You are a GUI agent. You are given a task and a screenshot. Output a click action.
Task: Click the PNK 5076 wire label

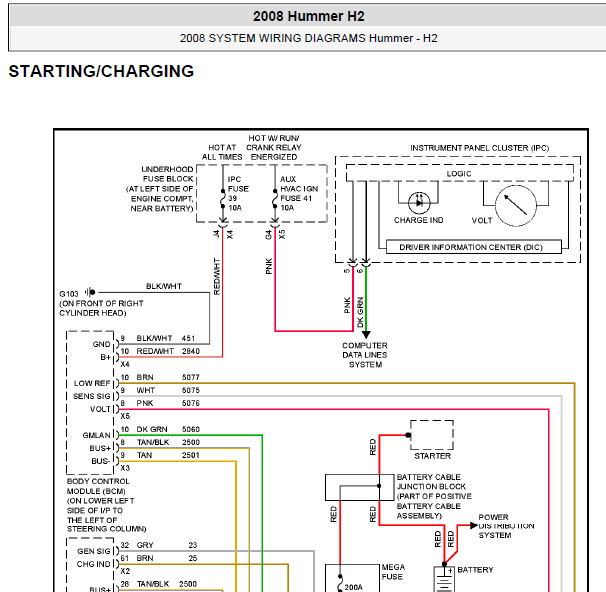(x=168, y=403)
